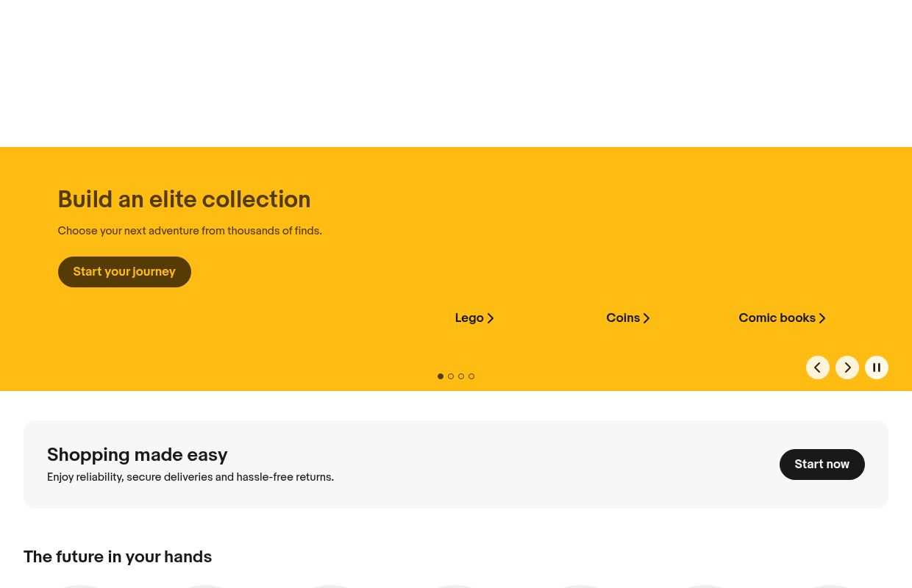Jump to the third carousel slide dot
Screen dimensions: 912x588
point(461,376)
